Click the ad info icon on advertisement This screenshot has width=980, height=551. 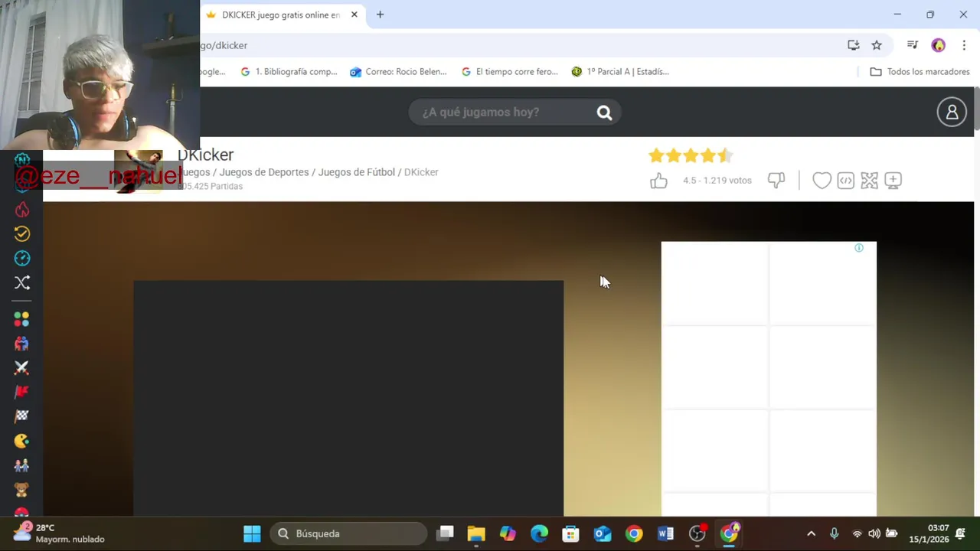(859, 248)
